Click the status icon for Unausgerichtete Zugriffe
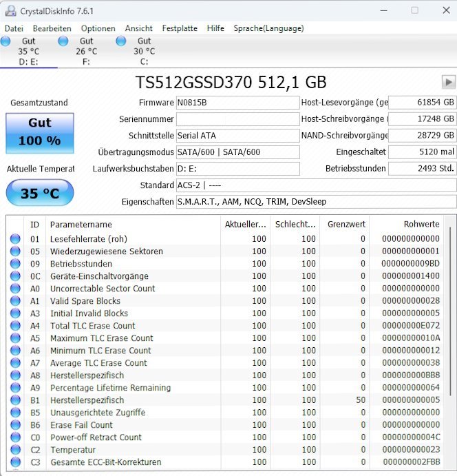The image size is (457, 476). 15,413
